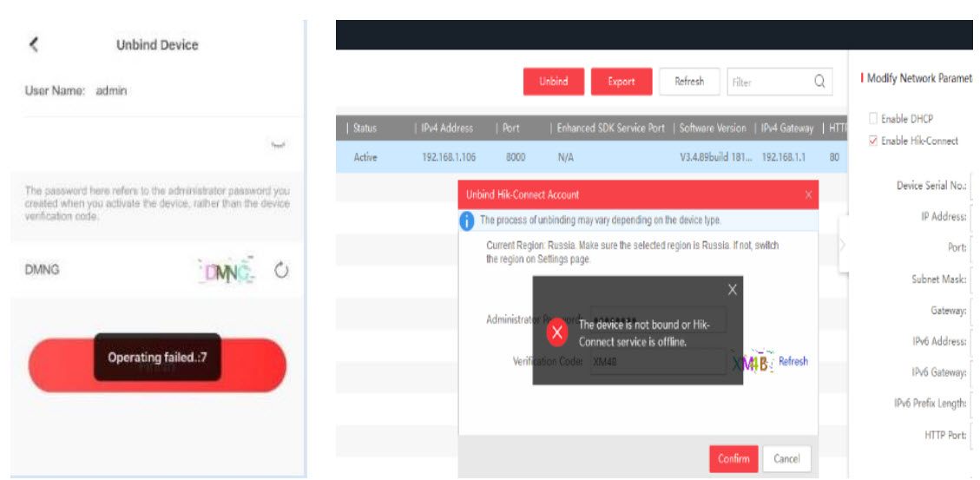Sort by Software Version column header
The image size is (980, 480).
(x=712, y=128)
